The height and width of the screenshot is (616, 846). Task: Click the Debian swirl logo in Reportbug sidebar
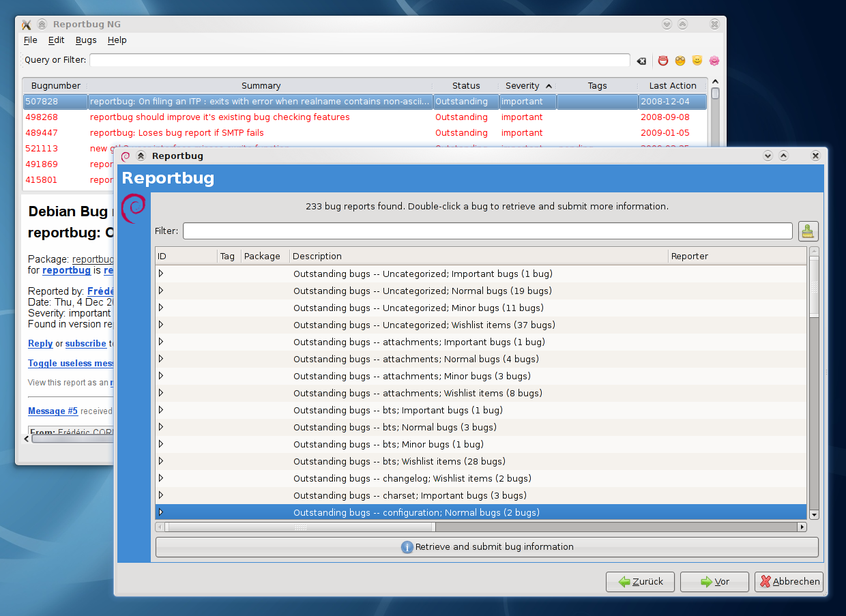pyautogui.click(x=132, y=209)
